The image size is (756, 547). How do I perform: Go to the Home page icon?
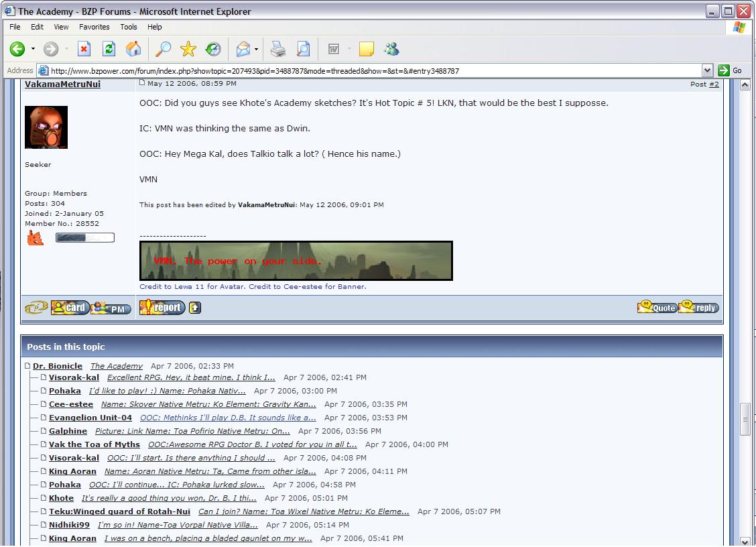pos(133,49)
